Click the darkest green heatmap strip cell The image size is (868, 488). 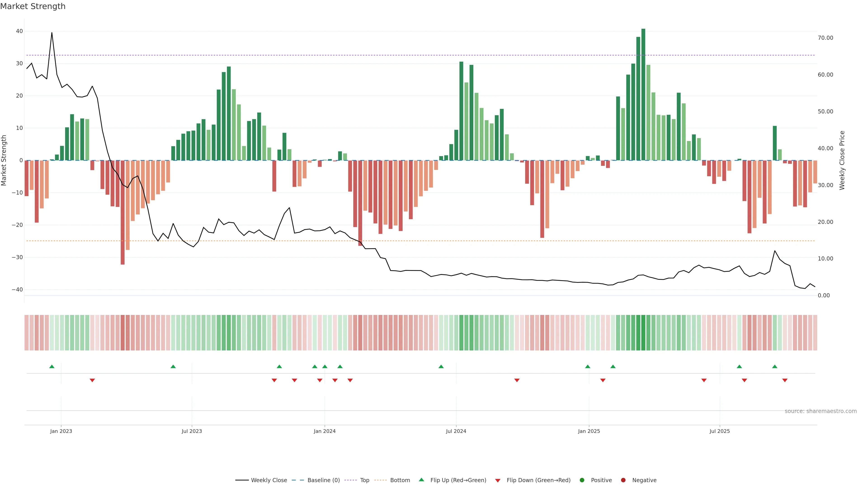click(643, 333)
